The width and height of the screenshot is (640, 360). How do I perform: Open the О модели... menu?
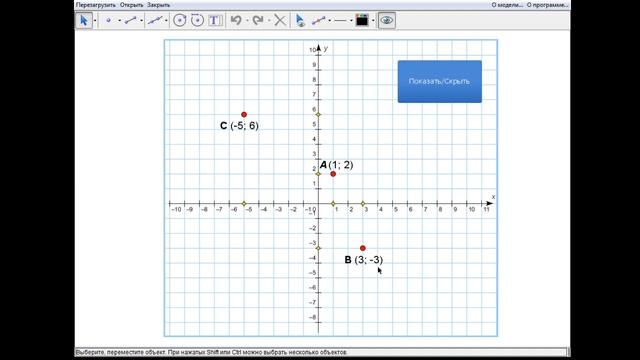pos(507,5)
